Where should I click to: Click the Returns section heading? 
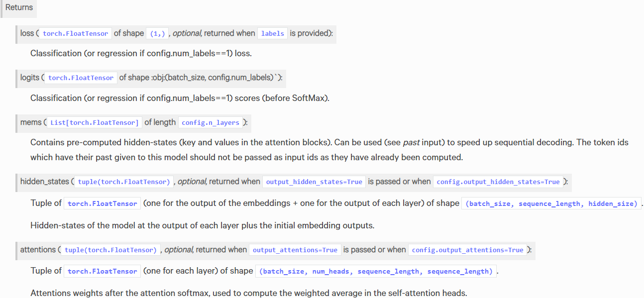point(19,7)
